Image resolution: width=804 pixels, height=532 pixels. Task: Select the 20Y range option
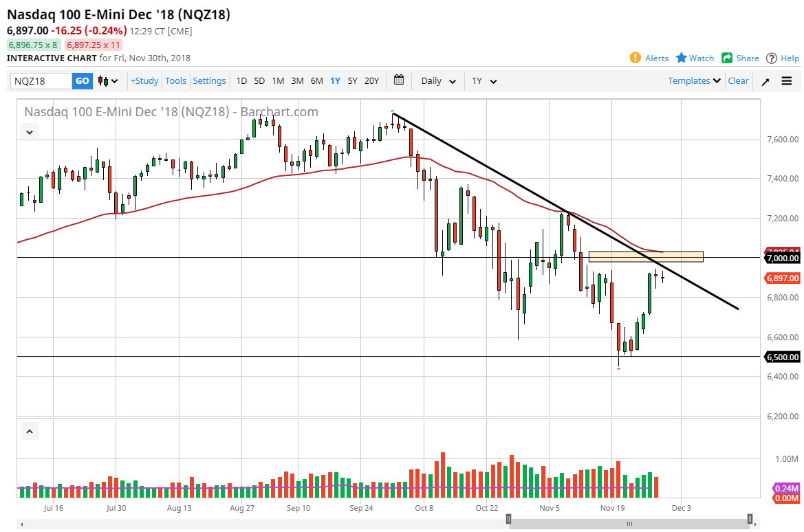pyautogui.click(x=371, y=80)
